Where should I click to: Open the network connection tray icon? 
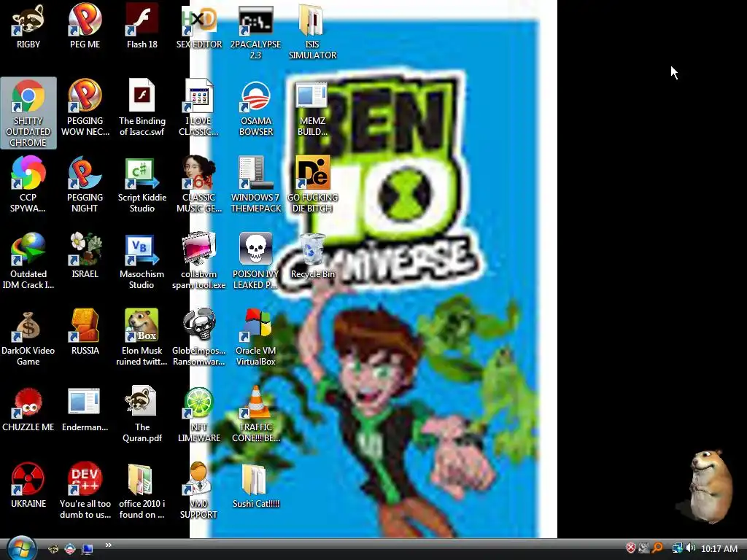pos(677,548)
